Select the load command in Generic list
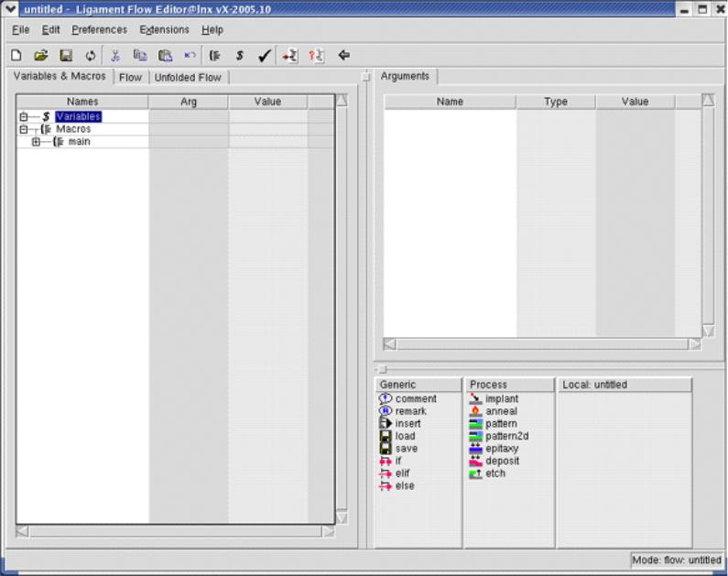Viewport: 728px width, 576px height. click(x=397, y=436)
